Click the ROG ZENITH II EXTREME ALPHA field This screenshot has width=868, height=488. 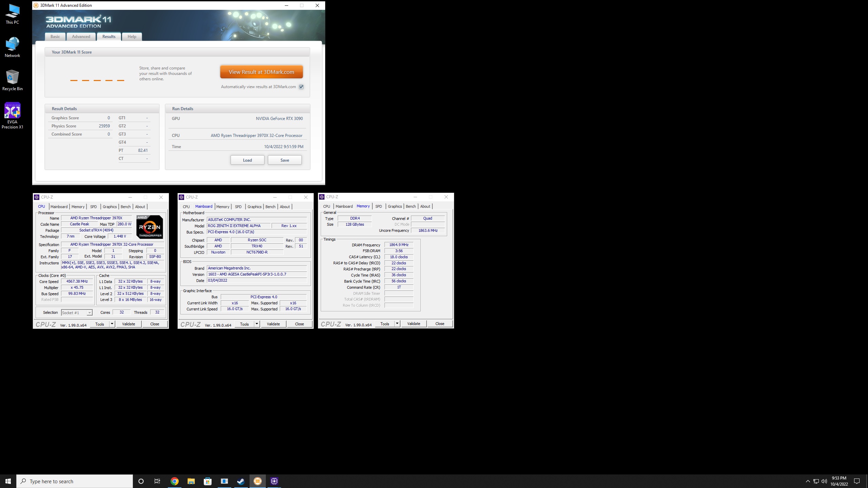pyautogui.click(x=239, y=226)
